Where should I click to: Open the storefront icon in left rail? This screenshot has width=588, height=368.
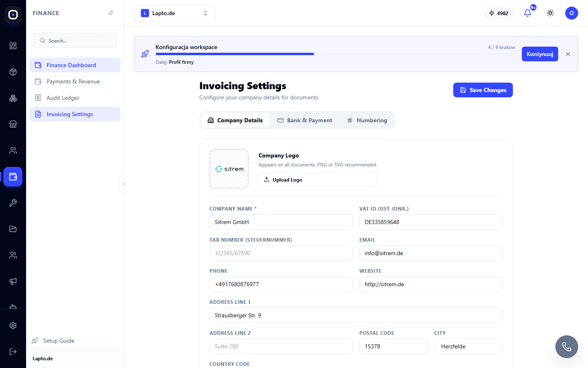click(13, 124)
